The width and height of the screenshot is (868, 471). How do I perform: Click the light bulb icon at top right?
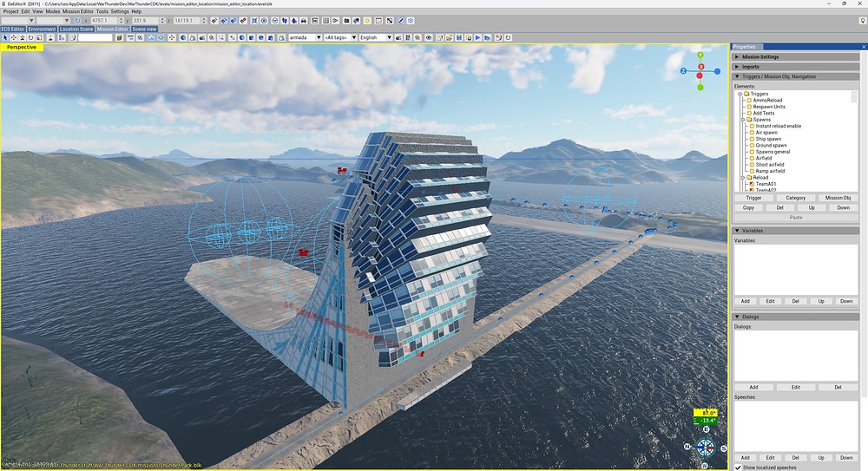click(863, 21)
